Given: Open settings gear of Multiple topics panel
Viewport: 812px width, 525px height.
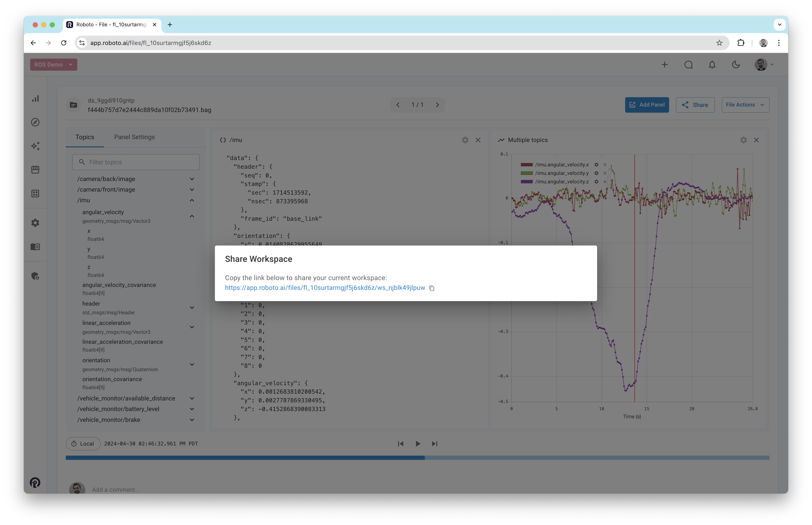Looking at the screenshot, I should pyautogui.click(x=743, y=140).
